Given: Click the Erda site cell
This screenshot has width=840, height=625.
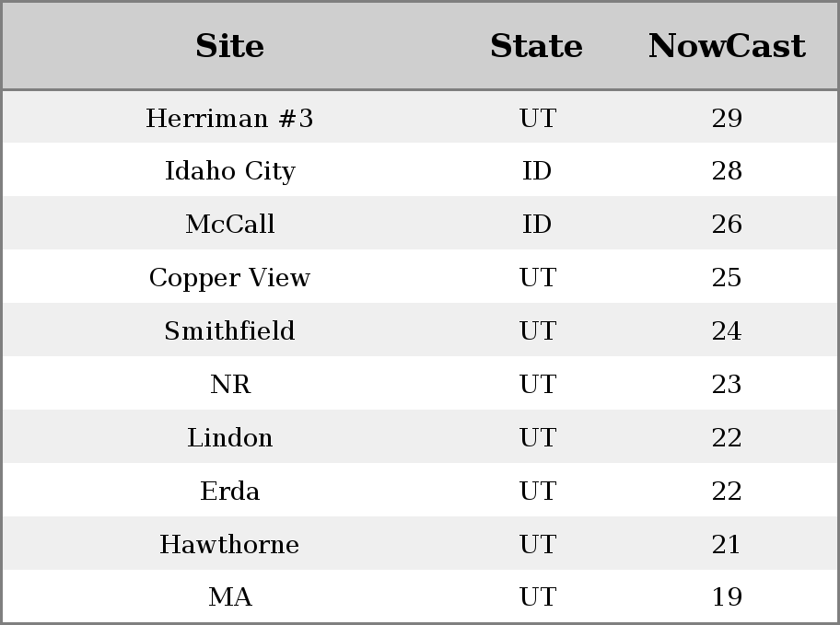Looking at the screenshot, I should (229, 491).
